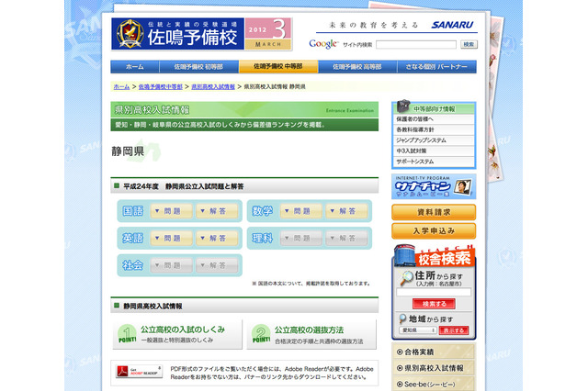Click the Point 1 公立高校の入試のしくみ banner
588x391 pixels.
click(177, 334)
